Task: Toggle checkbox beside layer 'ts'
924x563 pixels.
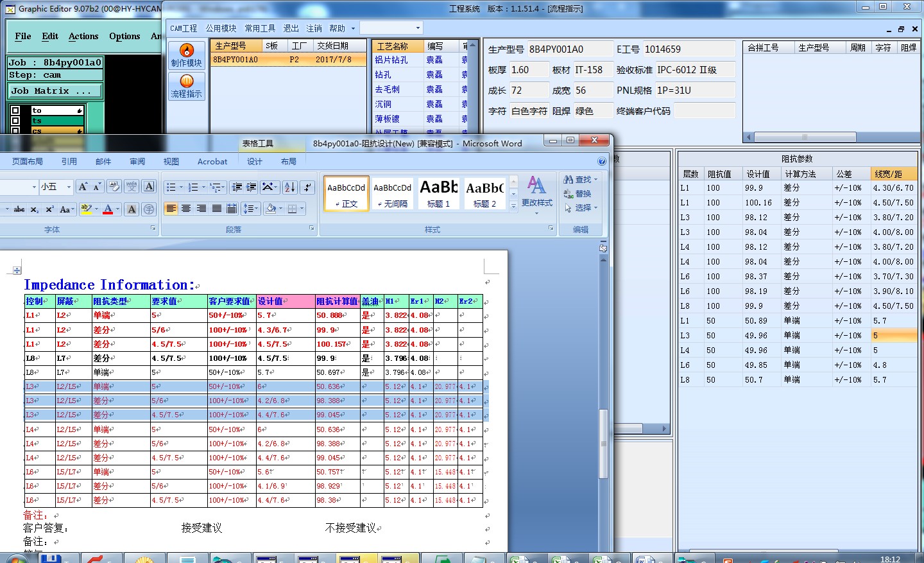Action: (x=15, y=121)
